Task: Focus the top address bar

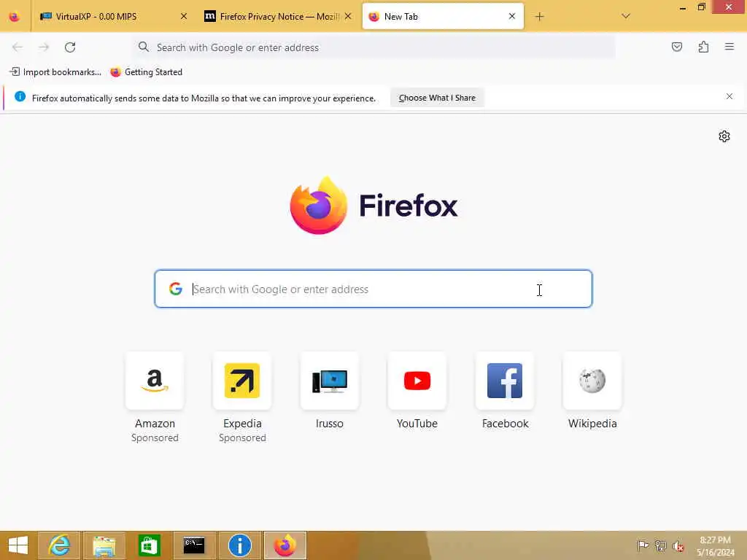Action: tap(373, 47)
